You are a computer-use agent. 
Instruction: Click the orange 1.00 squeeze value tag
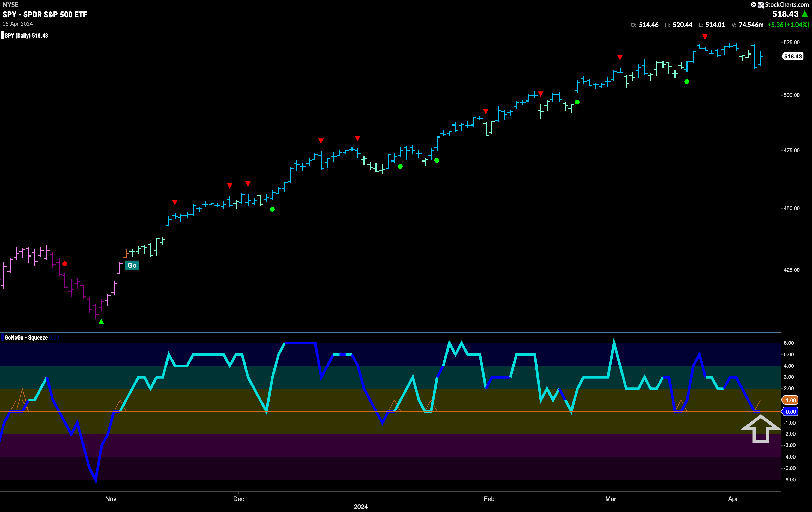(790, 400)
